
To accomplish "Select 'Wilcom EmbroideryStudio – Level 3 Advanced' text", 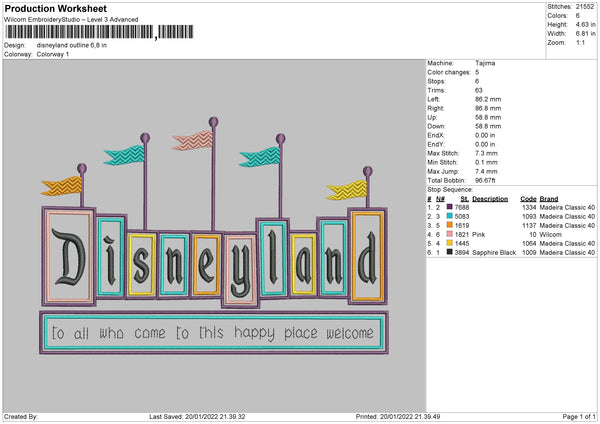I will pyautogui.click(x=71, y=20).
